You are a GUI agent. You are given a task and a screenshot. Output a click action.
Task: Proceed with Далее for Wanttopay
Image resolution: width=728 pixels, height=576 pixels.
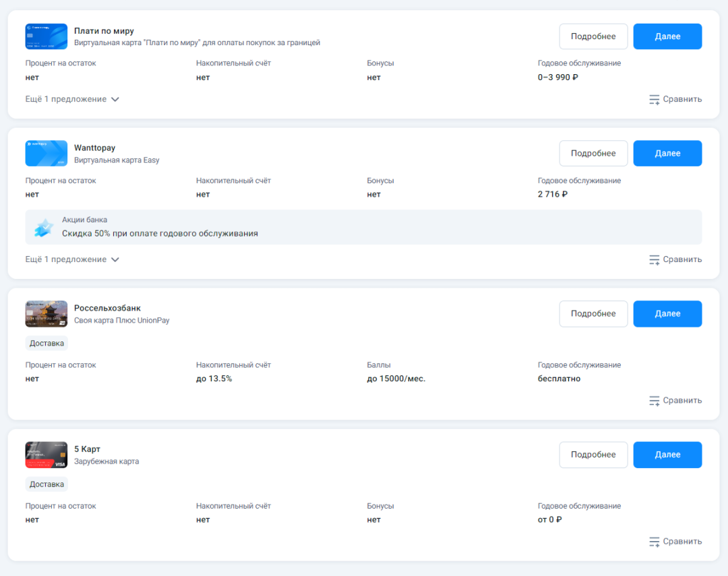667,153
